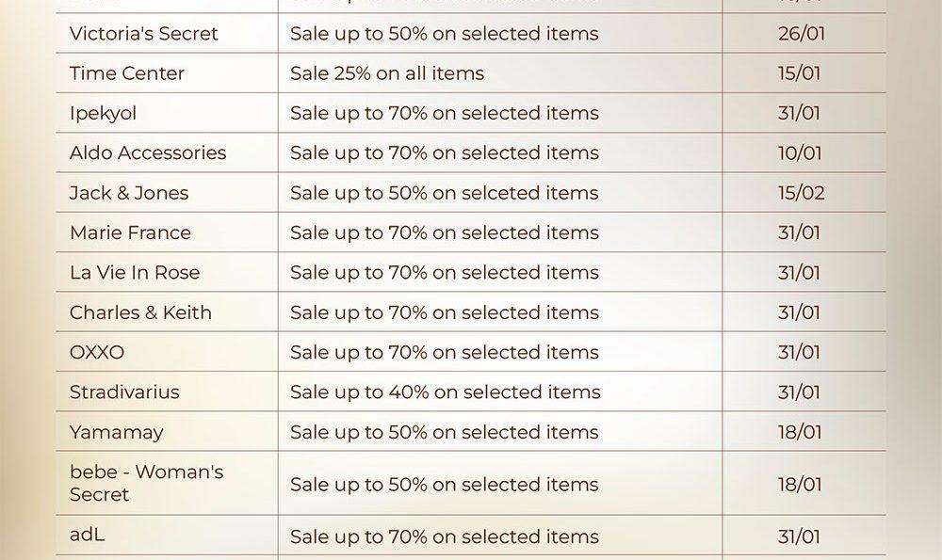
Task: Select Stradivarius in the store list
Action: [x=124, y=392]
